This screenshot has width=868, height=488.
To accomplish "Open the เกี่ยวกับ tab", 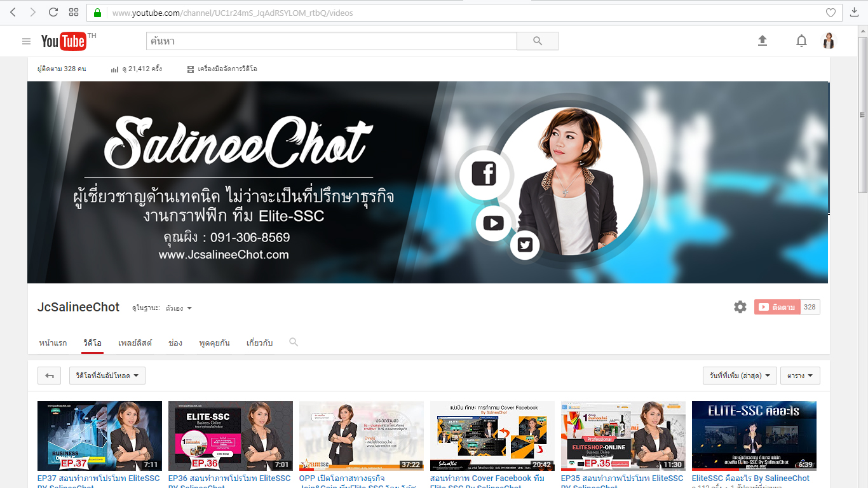I will [259, 342].
